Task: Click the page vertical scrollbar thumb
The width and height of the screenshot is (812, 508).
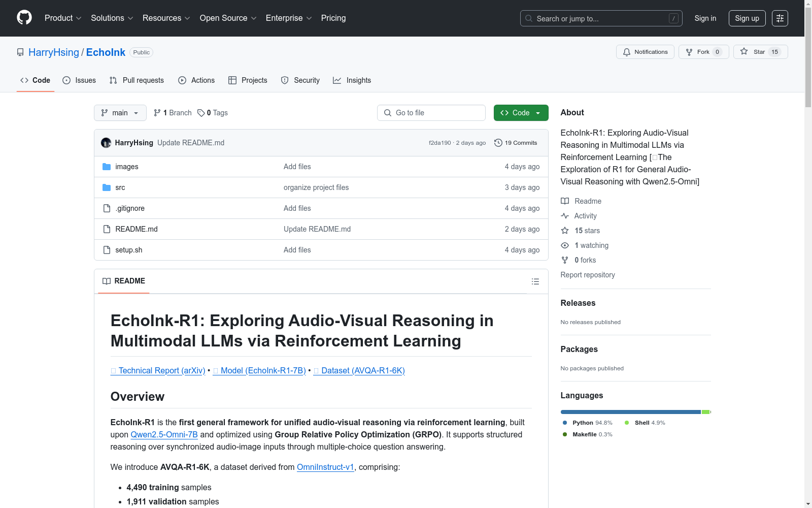Action: pyautogui.click(x=808, y=58)
